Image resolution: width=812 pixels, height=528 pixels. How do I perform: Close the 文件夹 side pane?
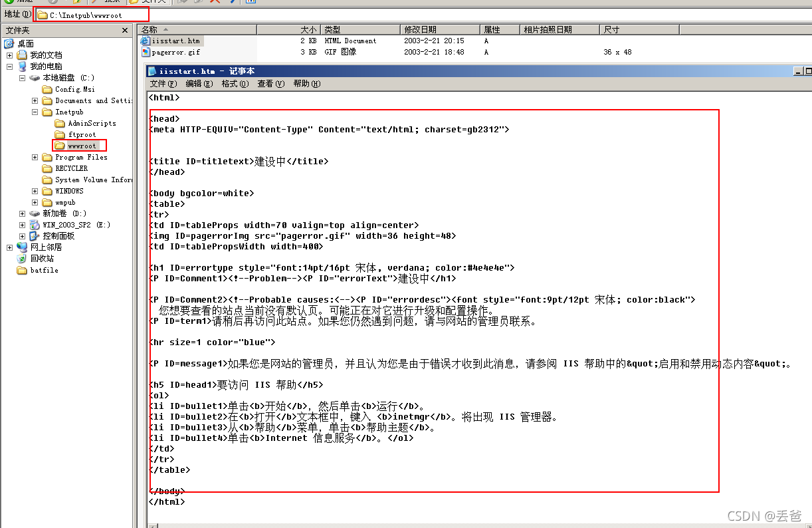(x=125, y=31)
